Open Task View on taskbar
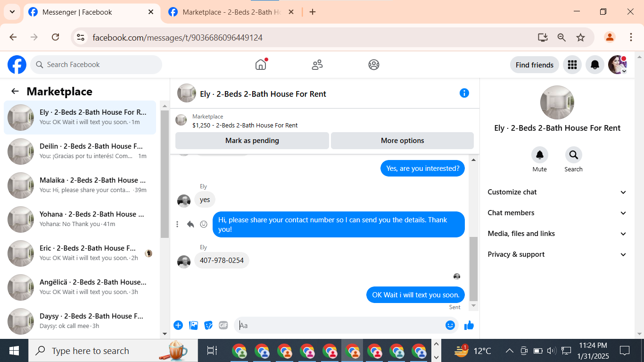This screenshot has width=644, height=362. tap(212, 351)
